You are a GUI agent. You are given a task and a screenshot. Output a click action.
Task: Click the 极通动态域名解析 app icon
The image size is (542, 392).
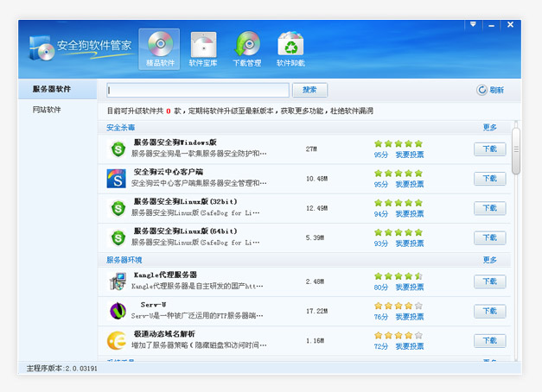117,339
